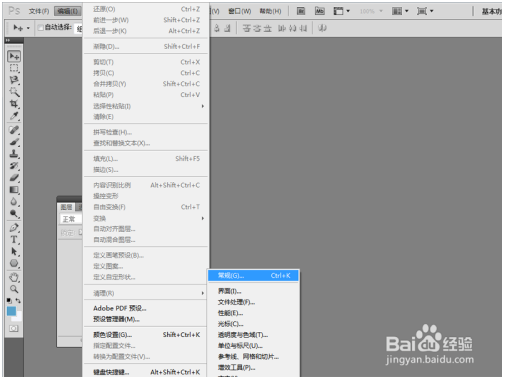Enable the 自动选择 checkbox
The height and width of the screenshot is (380, 505).
(x=41, y=28)
